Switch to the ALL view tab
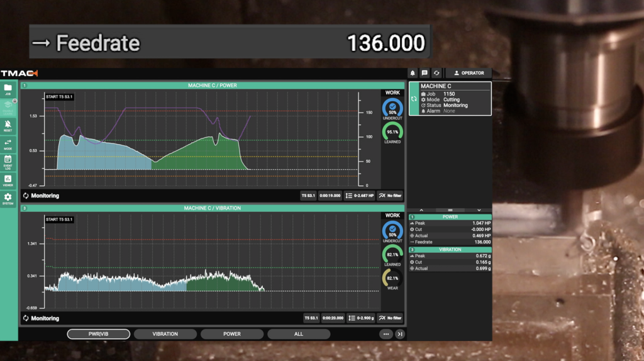 [x=299, y=334]
